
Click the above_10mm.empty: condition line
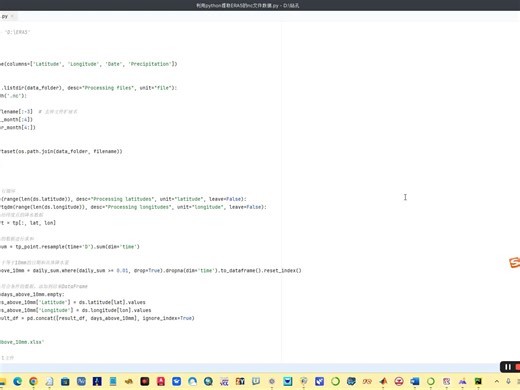coord(32,294)
